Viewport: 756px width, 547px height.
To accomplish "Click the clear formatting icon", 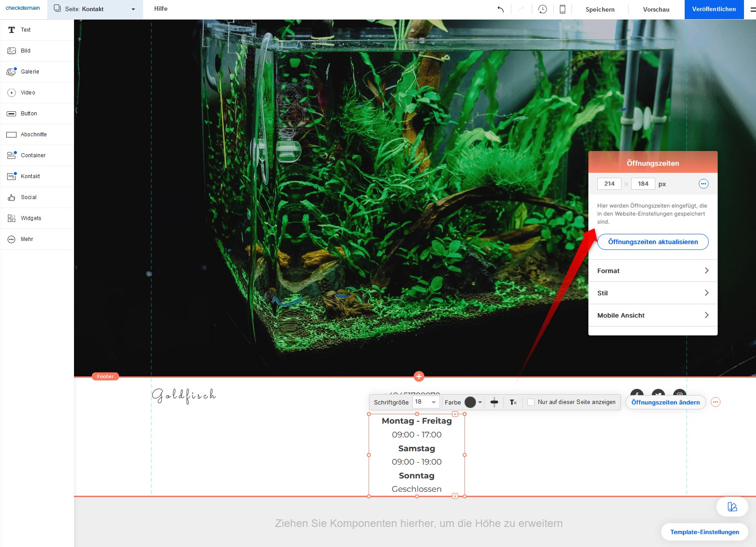I will point(513,402).
